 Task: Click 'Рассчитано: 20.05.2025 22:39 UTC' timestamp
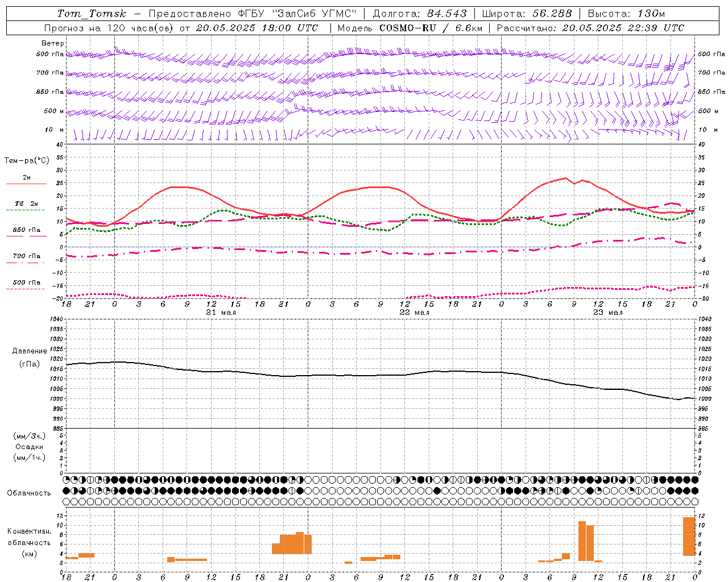point(590,28)
